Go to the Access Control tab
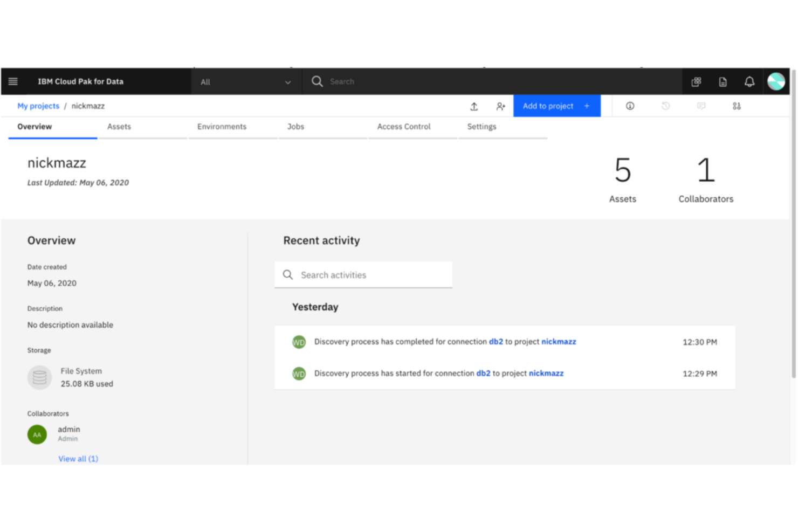 [x=413, y=127]
